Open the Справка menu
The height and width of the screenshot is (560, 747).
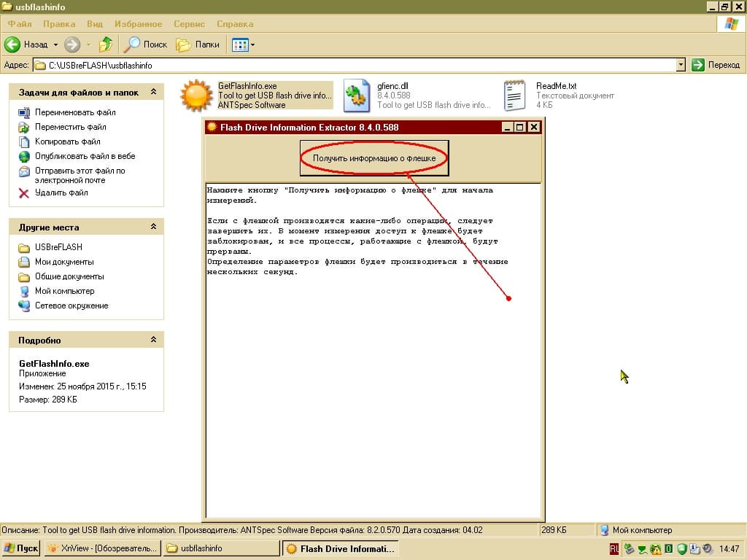coord(235,24)
